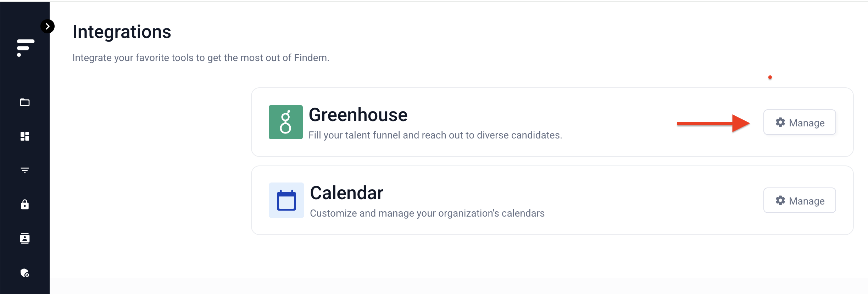Click the gear icon in the Calendar Manage button
Viewport: 868px width, 294px height.
pyautogui.click(x=780, y=200)
